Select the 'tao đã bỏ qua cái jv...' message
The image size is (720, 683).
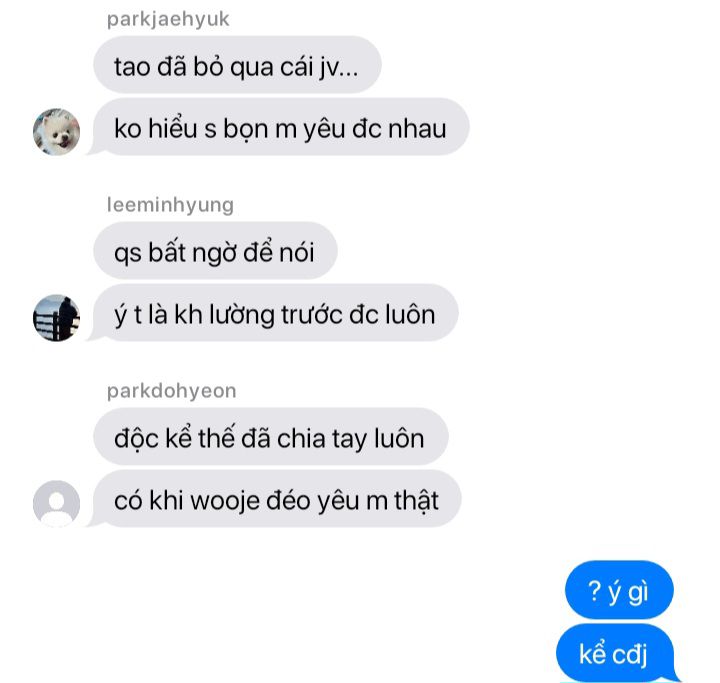click(237, 65)
